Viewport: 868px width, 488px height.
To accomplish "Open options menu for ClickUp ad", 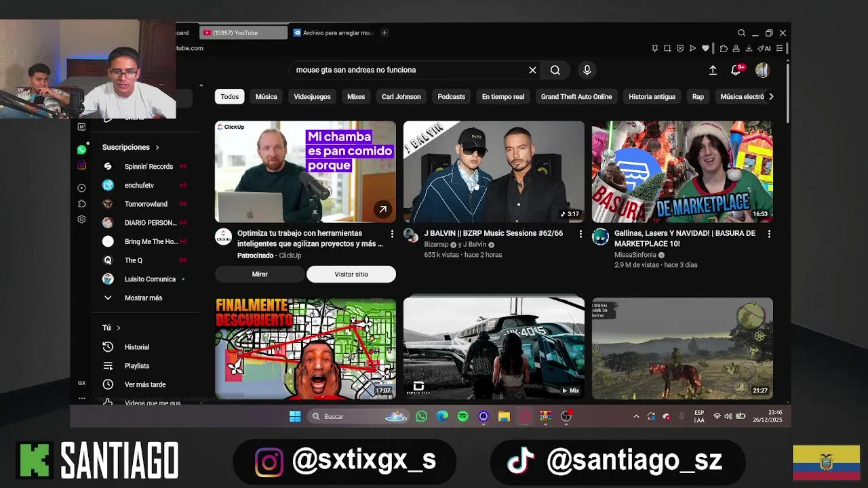I will [x=392, y=234].
